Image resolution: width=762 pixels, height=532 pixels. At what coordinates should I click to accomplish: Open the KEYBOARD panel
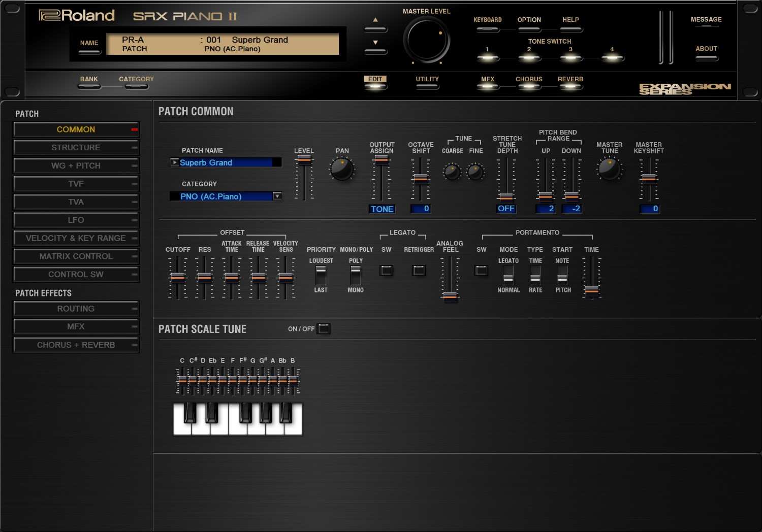tap(488, 29)
